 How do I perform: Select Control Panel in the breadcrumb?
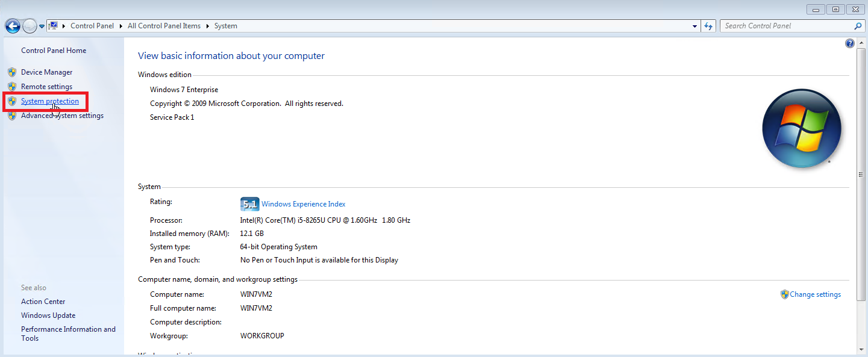pyautogui.click(x=92, y=26)
